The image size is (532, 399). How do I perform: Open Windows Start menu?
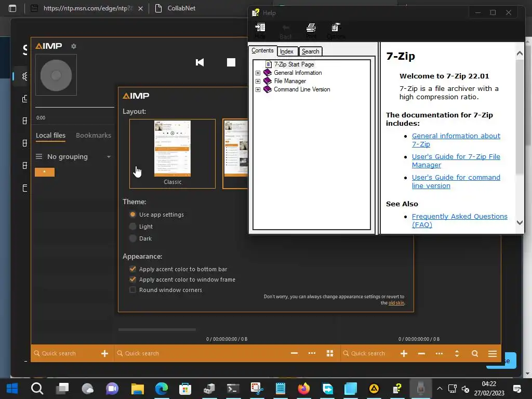pos(12,389)
